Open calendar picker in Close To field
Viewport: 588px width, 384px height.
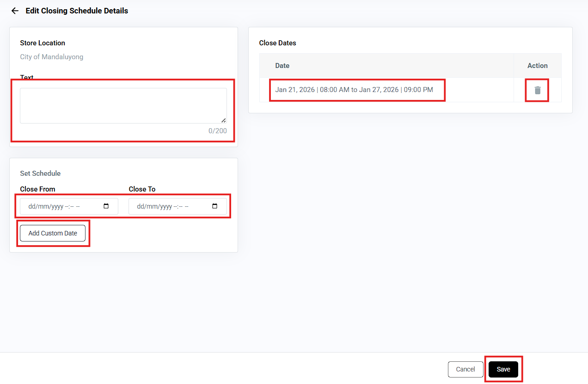[x=215, y=206]
